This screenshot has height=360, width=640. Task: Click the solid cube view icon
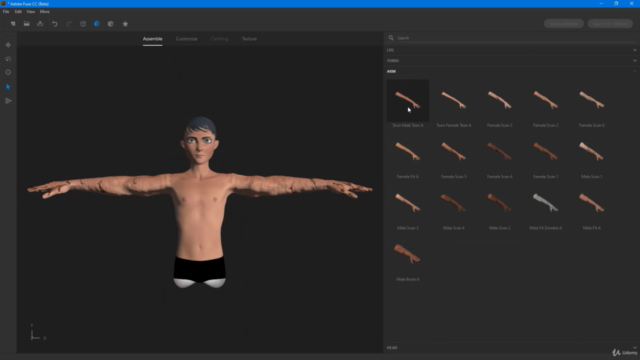110,24
